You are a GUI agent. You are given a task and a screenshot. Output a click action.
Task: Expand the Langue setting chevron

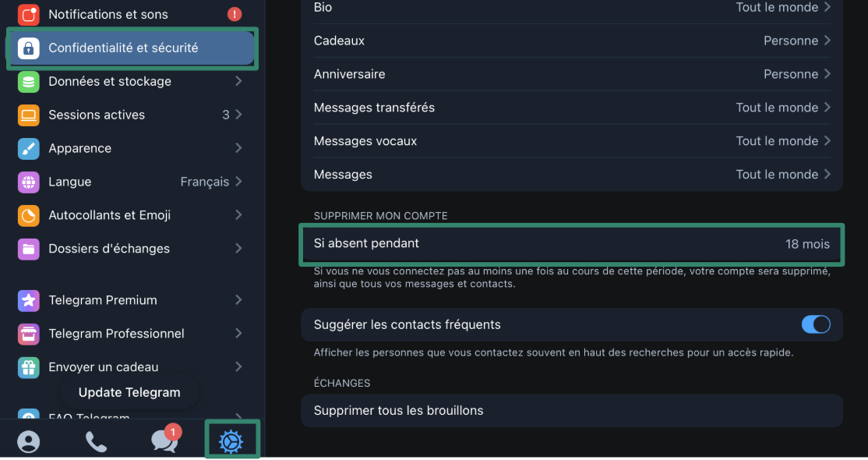(x=238, y=182)
